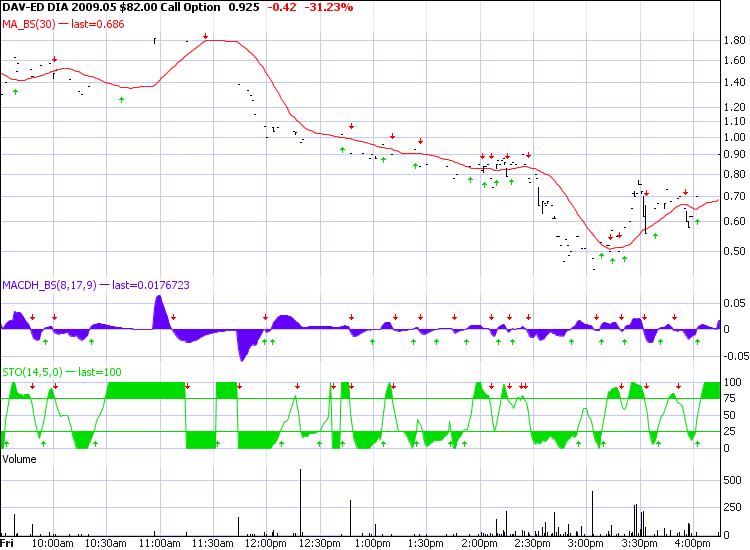750x550 pixels.
Task: Select red arrow after MACD spike at 11:00am
Action: click(x=174, y=318)
